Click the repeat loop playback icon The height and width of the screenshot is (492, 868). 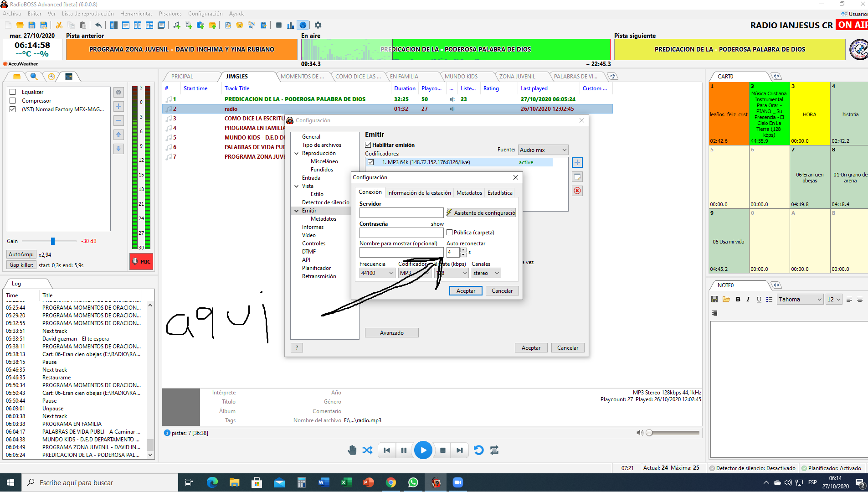coord(478,450)
